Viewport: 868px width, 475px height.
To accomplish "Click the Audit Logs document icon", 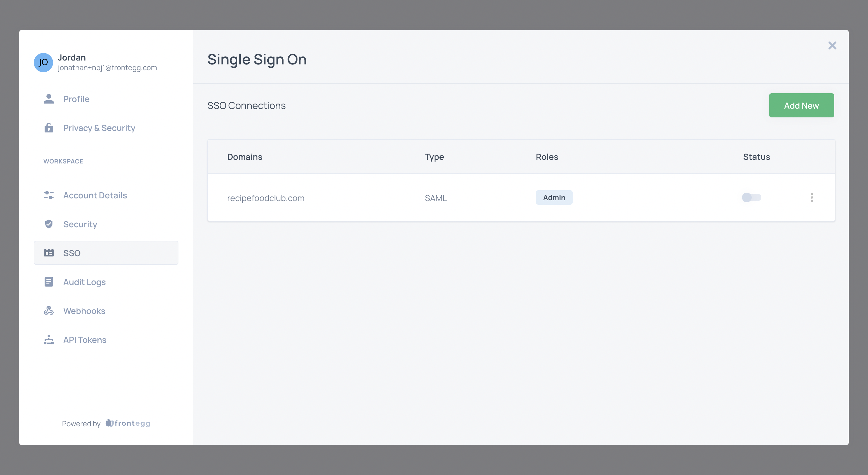I will pyautogui.click(x=49, y=282).
